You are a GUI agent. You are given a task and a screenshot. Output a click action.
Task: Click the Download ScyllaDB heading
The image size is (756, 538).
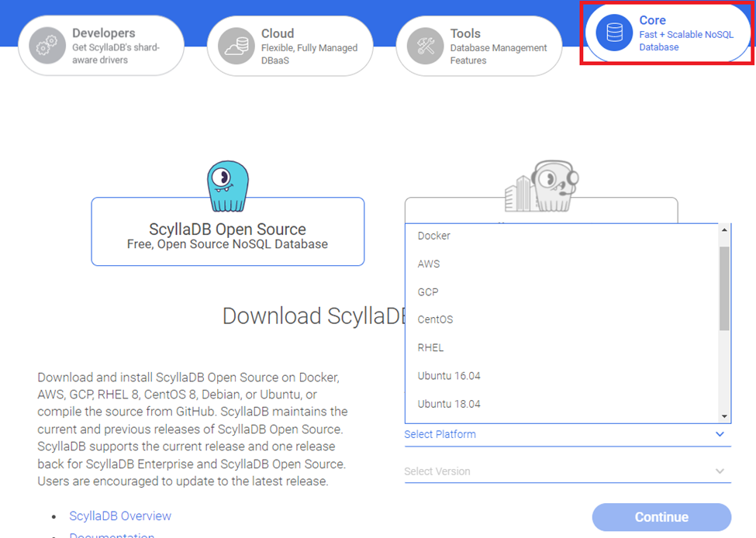[313, 316]
